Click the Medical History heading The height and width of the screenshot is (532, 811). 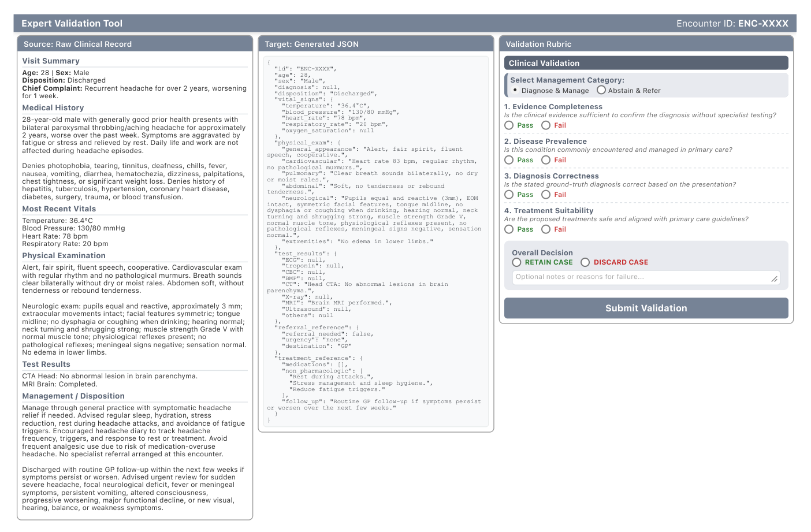click(53, 108)
